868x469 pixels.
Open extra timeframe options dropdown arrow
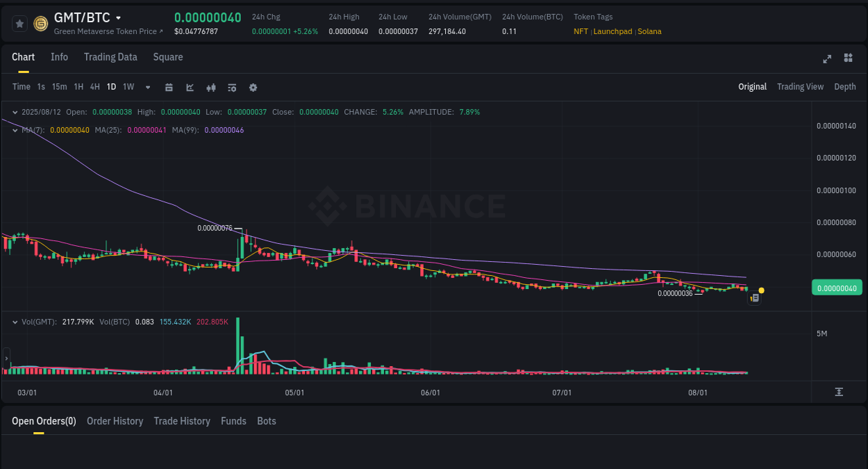coord(147,87)
